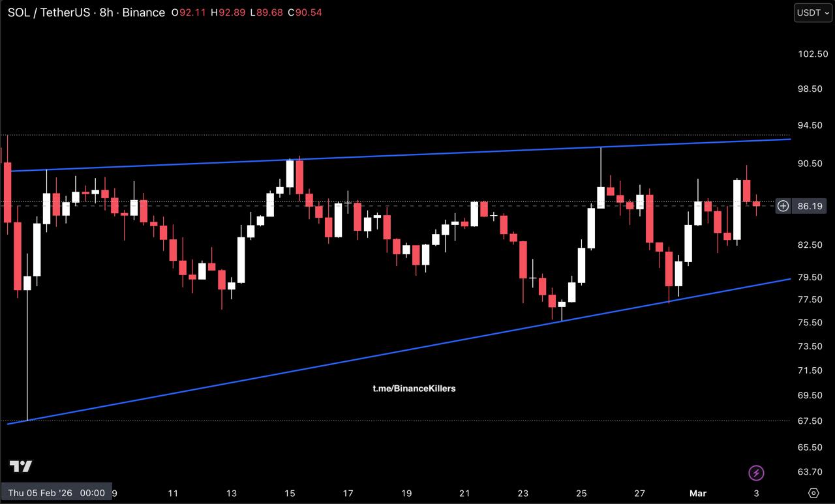The height and width of the screenshot is (504, 835).
Task: Click the SOL / TetherUS symbol title
Action: [x=50, y=13]
